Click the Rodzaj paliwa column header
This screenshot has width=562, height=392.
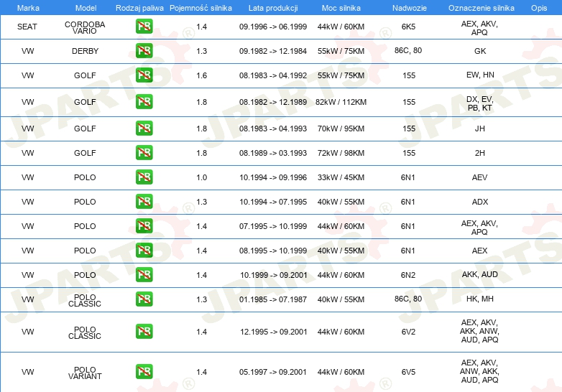[x=139, y=8]
